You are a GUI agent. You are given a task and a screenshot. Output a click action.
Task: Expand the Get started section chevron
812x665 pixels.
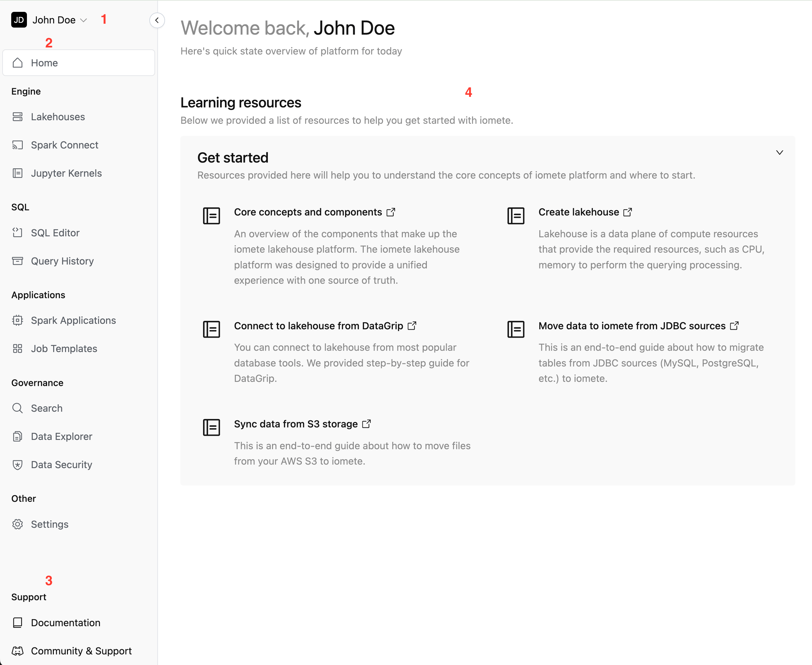tap(780, 152)
